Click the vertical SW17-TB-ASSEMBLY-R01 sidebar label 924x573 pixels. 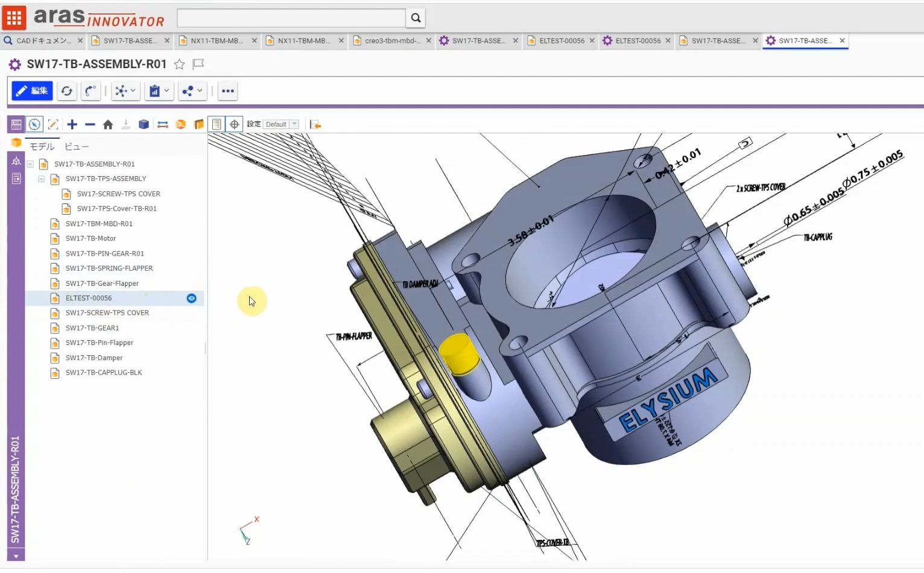(15, 489)
